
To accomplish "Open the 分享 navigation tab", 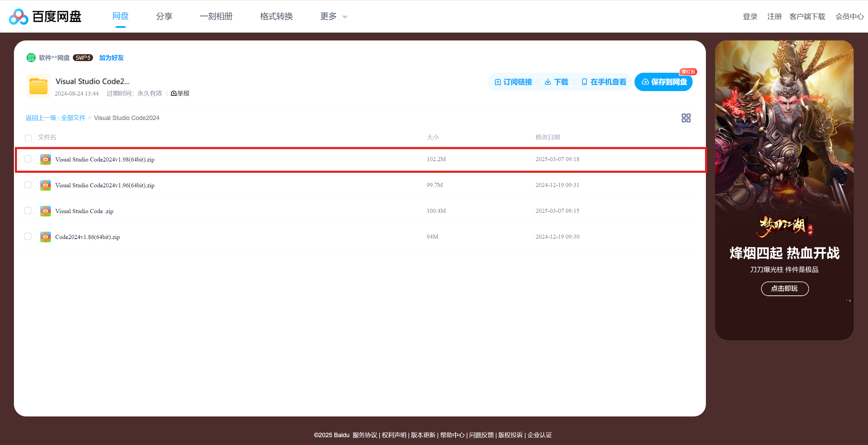I will click(164, 16).
